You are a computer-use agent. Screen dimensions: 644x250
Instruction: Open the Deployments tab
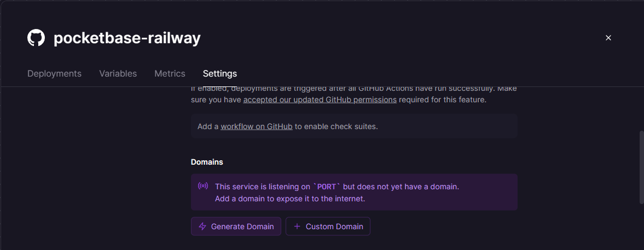tap(54, 73)
